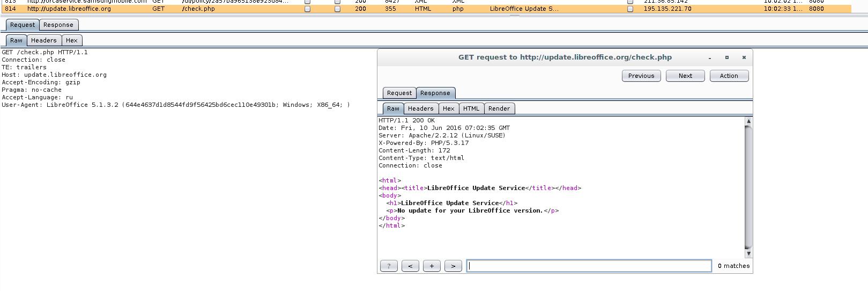Viewport: 868px width, 291px height.
Task: Toggle first checkbox in update.libreoffice.org row
Action: click(x=307, y=9)
